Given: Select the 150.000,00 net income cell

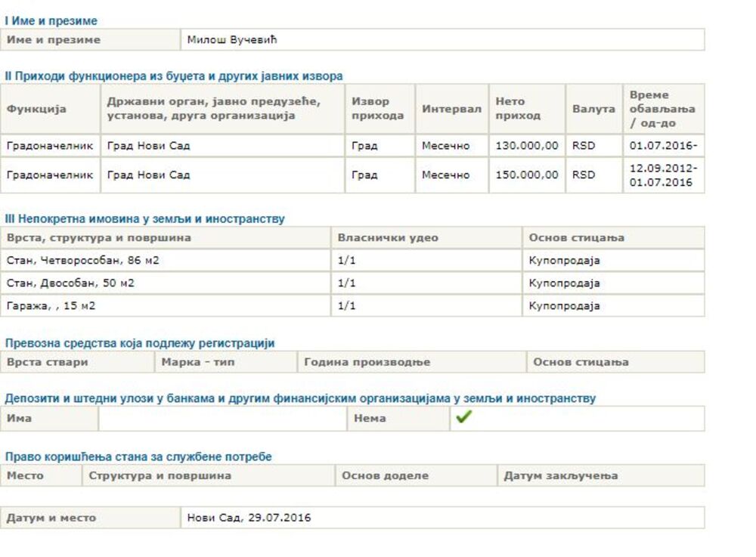Looking at the screenshot, I should tap(527, 175).
